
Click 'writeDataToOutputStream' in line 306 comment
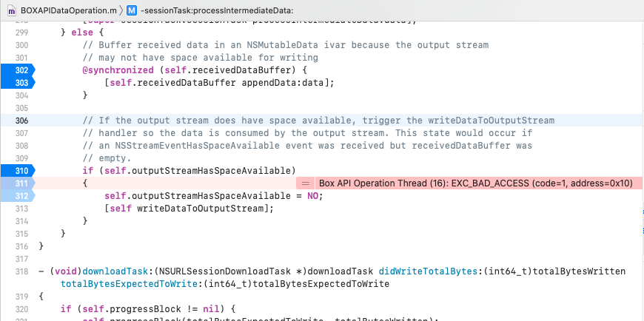(492, 121)
